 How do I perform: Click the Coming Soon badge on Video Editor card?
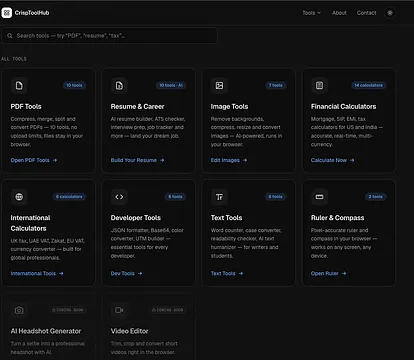(x=168, y=310)
